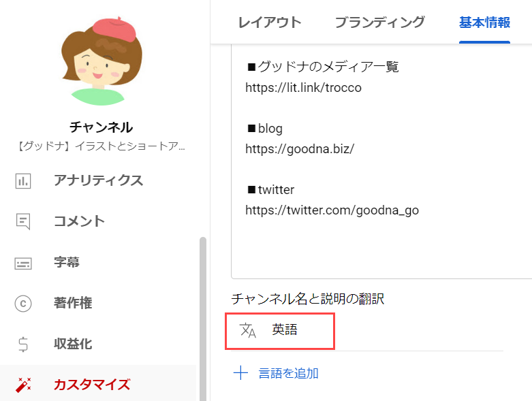
Task: Open the 英語 translation entry
Action: 285,330
